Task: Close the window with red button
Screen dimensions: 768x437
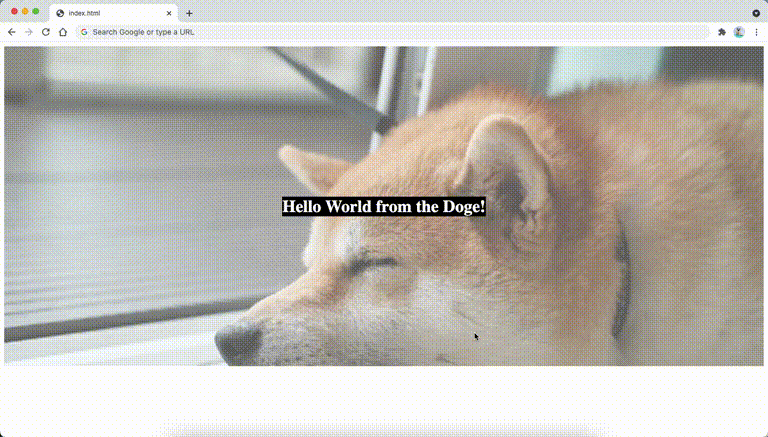Action: coord(14,11)
